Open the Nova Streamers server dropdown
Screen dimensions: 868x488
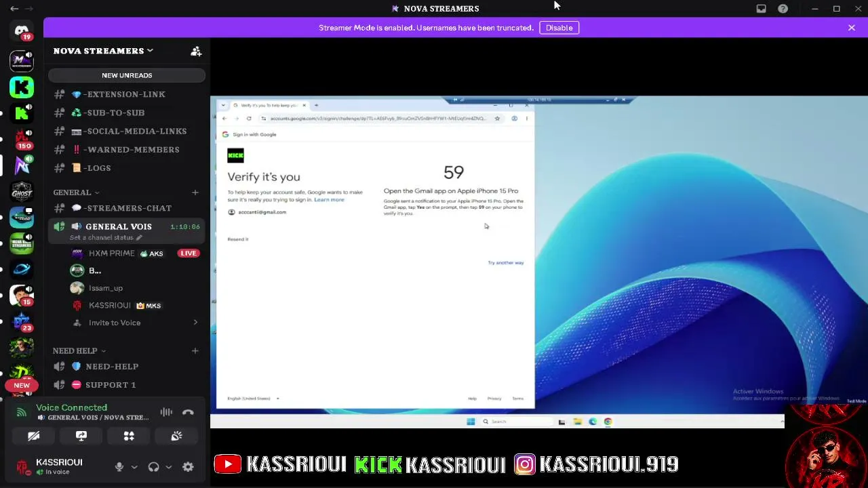pos(103,51)
